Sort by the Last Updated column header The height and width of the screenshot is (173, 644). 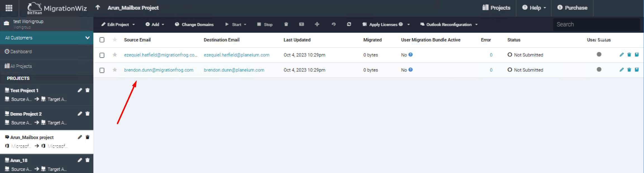click(297, 40)
